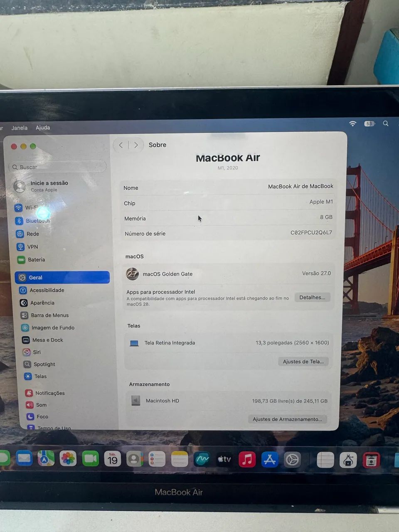Focus the Buscar search field
Image resolution: width=399 pixels, height=532 pixels.
tap(57, 167)
